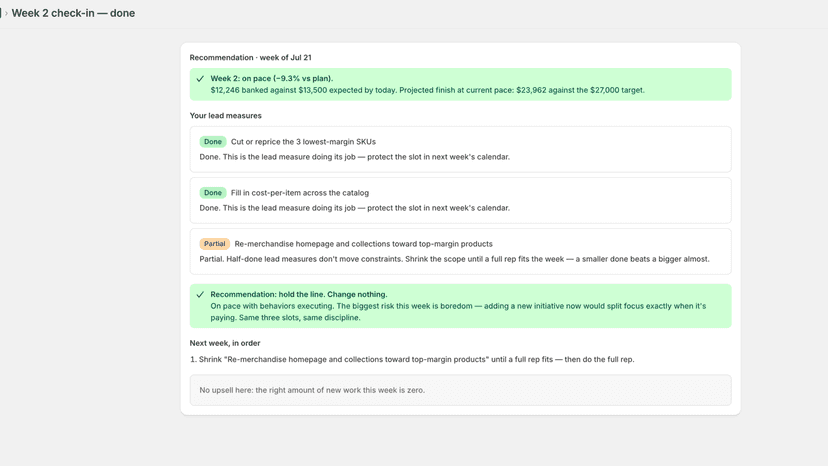828x466 pixels.
Task: Click the checkmark icon in Week 2 on pace banner
Action: tap(200, 79)
